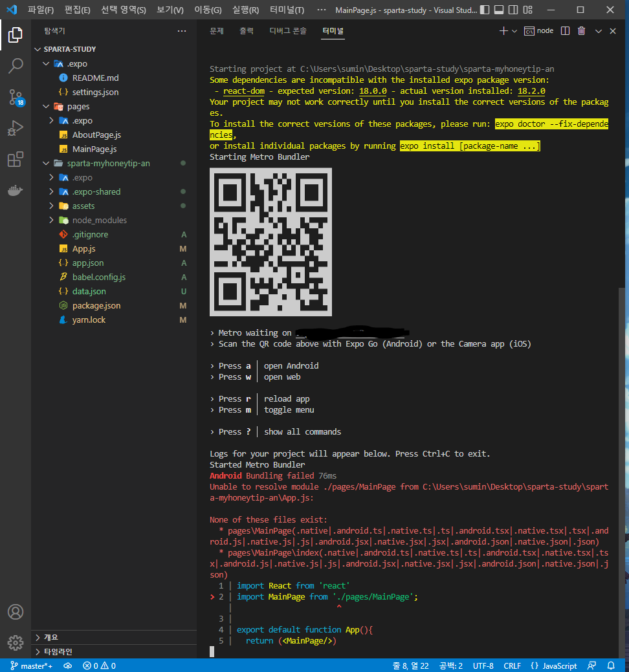
Task: Collapse the SPARTA-STUDY root section
Action: [x=114, y=49]
